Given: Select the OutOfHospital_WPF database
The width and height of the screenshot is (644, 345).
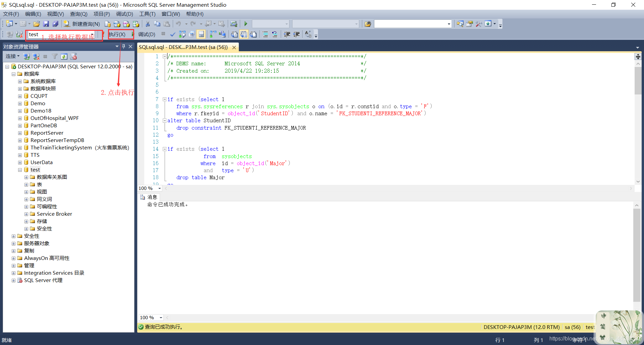Looking at the screenshot, I should pyautogui.click(x=54, y=118).
